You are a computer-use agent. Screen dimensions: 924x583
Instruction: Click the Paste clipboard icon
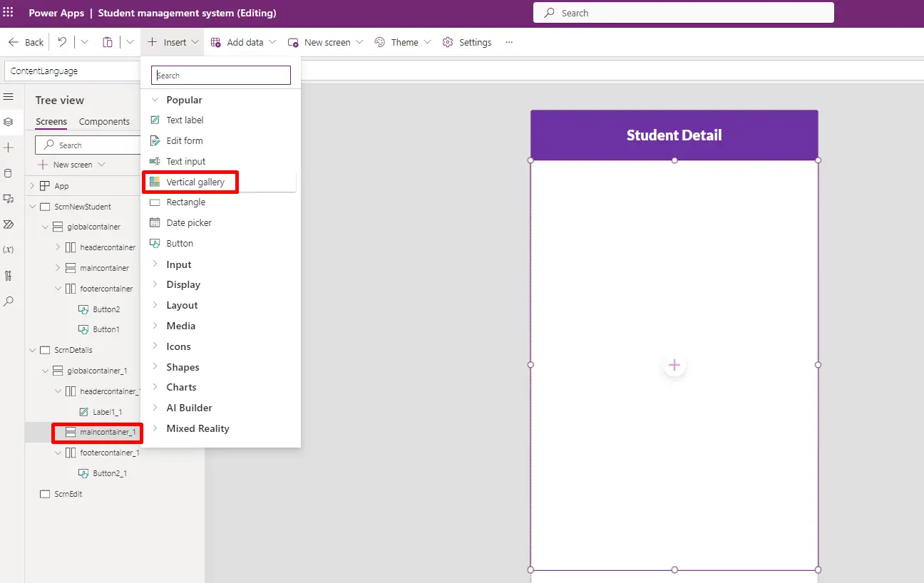[x=108, y=42]
